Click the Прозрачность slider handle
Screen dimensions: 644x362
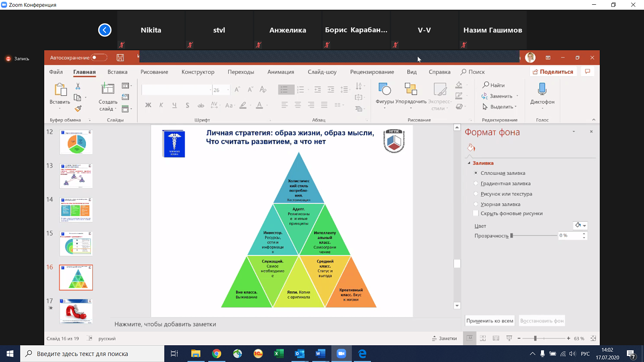pyautogui.click(x=512, y=235)
